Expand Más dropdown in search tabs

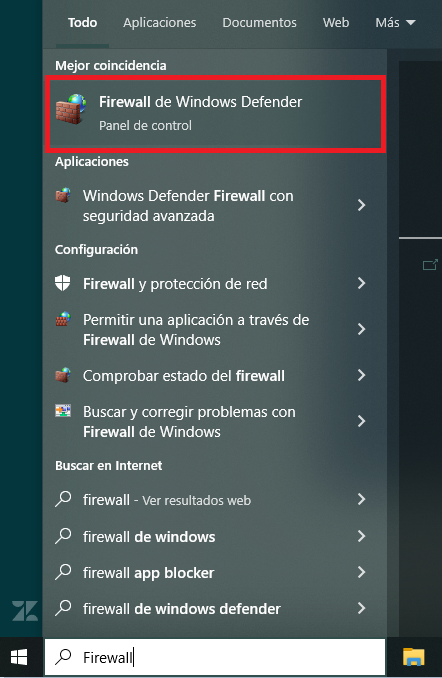tap(395, 22)
